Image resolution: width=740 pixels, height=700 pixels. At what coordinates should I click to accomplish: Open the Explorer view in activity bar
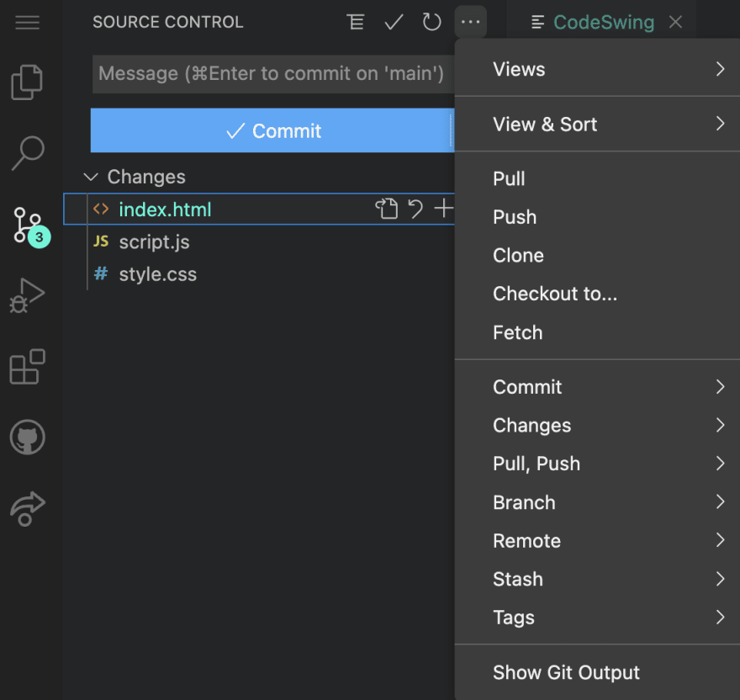(27, 82)
